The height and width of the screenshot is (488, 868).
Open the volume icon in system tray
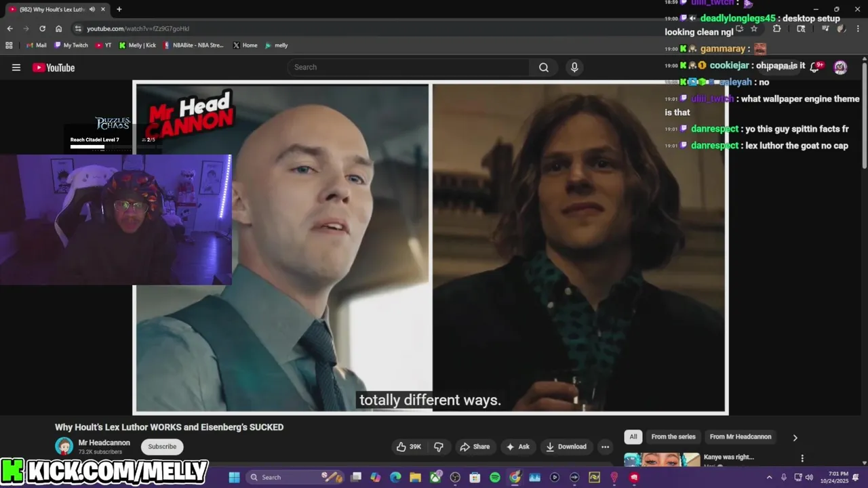tap(809, 477)
